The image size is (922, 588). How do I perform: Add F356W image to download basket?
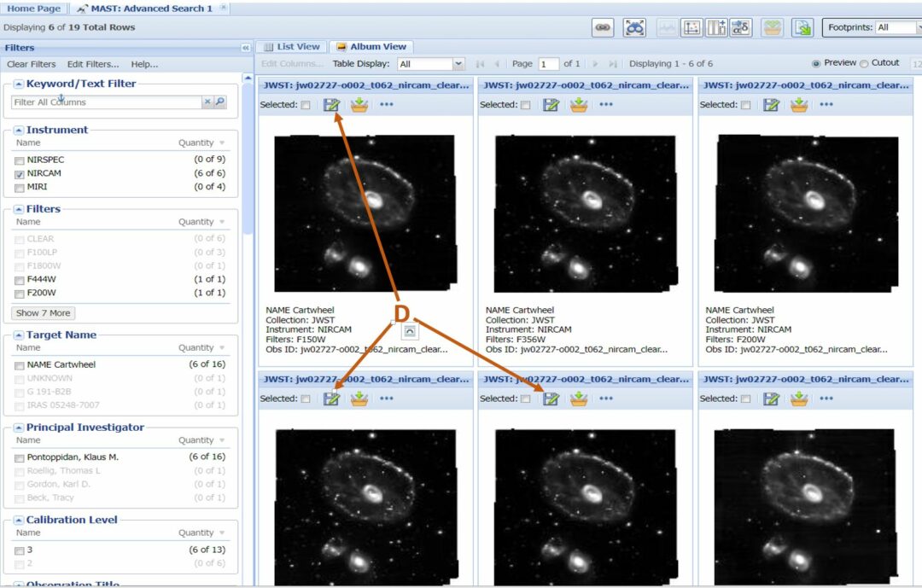tap(579, 105)
